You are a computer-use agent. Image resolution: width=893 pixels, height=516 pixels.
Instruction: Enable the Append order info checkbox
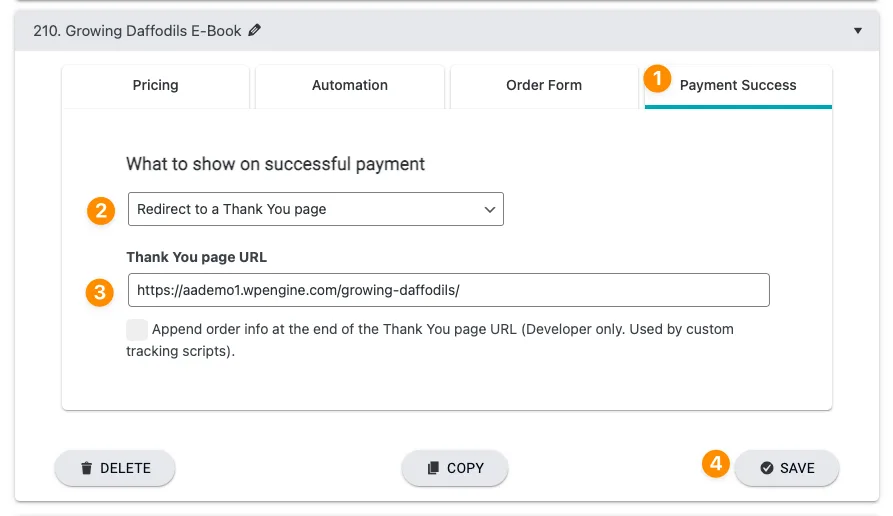coord(137,330)
